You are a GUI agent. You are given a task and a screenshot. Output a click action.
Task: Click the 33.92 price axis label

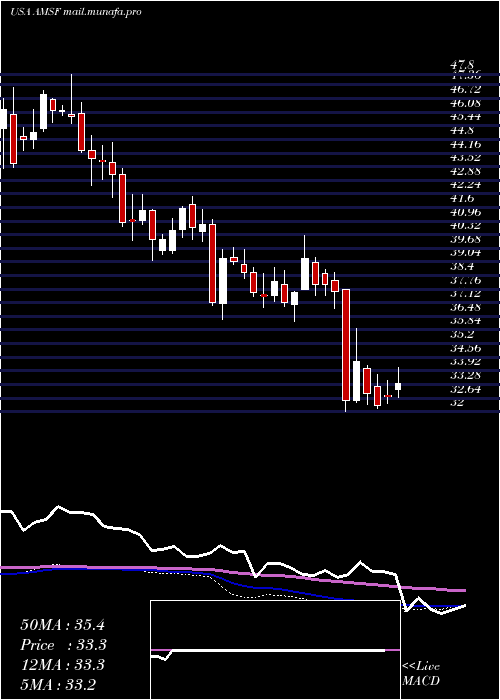click(x=466, y=362)
